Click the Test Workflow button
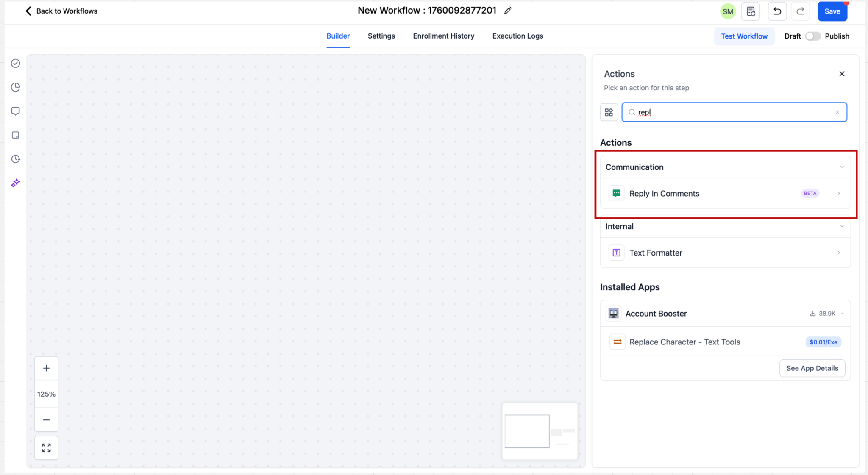 tap(744, 36)
